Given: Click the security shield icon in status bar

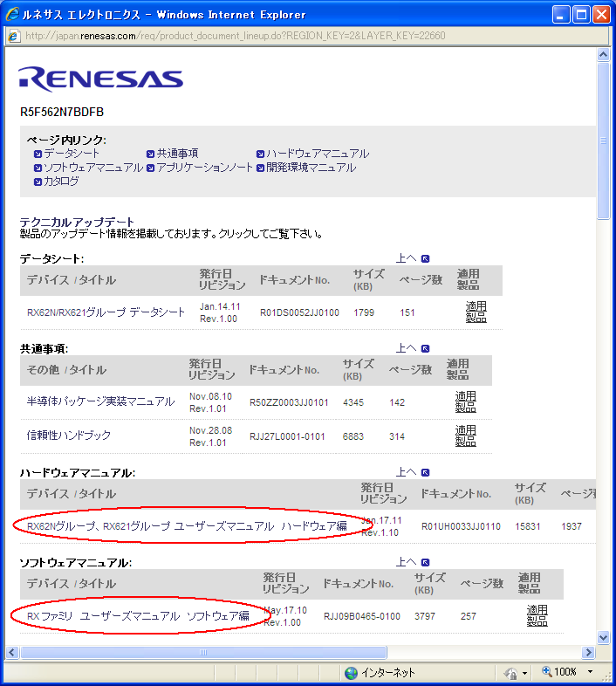Looking at the screenshot, I should [x=510, y=673].
